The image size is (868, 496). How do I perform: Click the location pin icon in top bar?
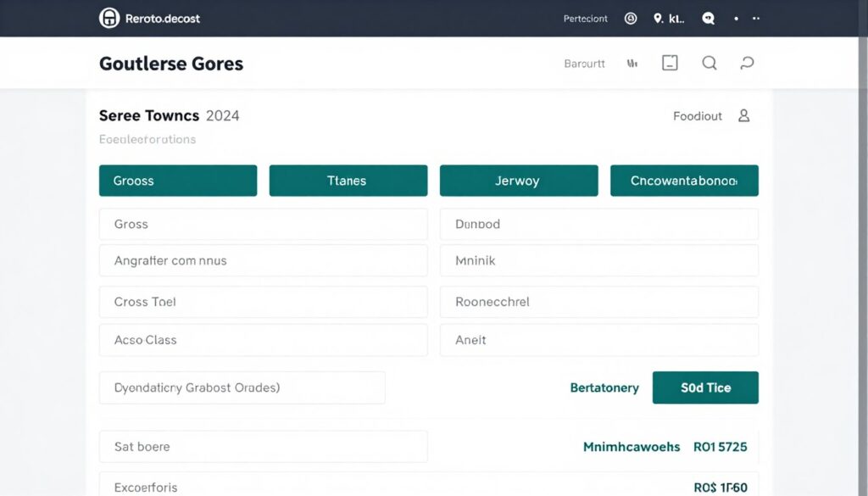pos(659,18)
